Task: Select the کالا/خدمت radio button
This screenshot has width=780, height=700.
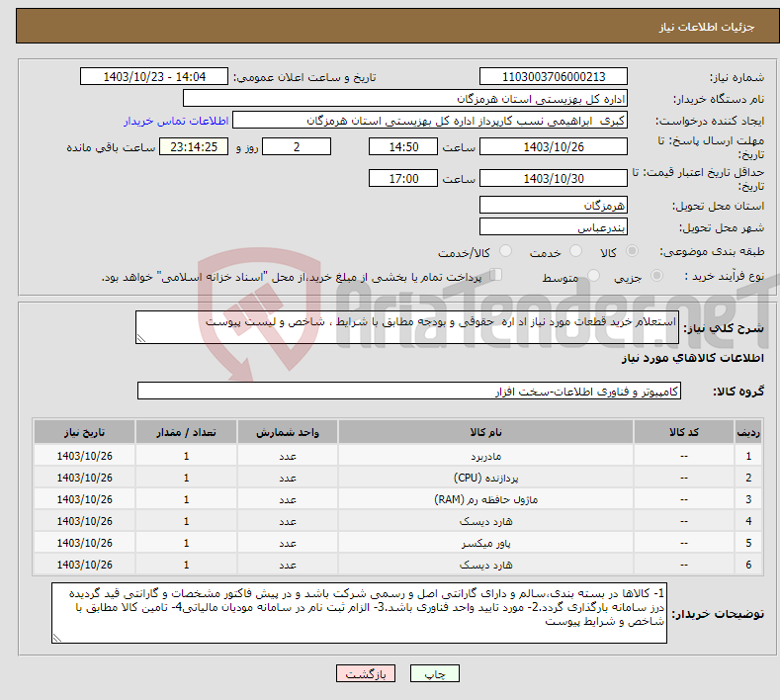Action: coord(505,251)
